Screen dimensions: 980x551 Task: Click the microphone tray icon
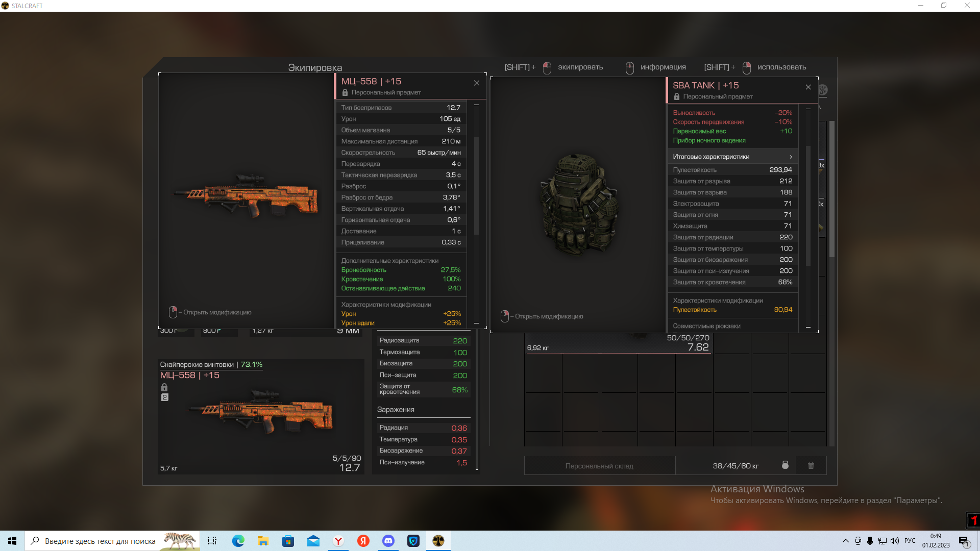870,541
